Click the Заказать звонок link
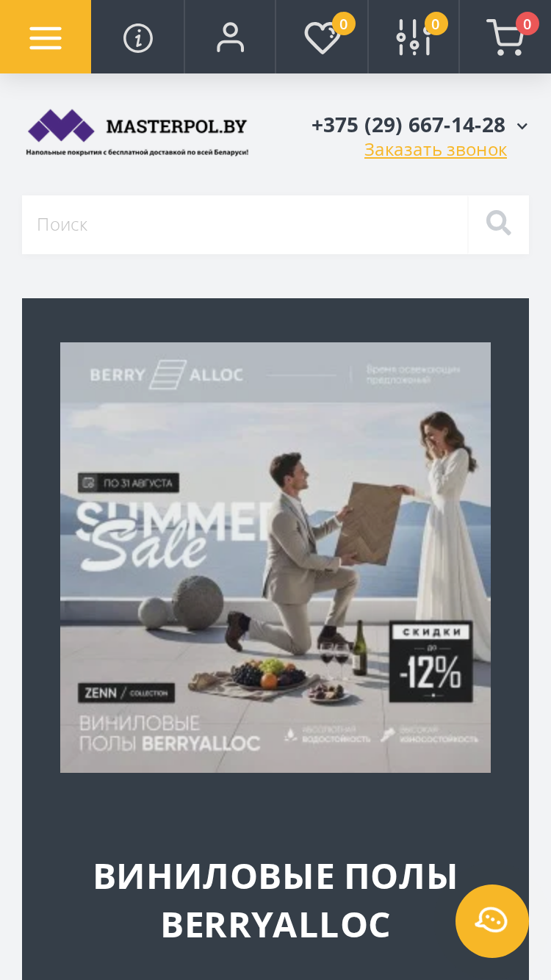This screenshot has width=551, height=980. click(x=436, y=150)
